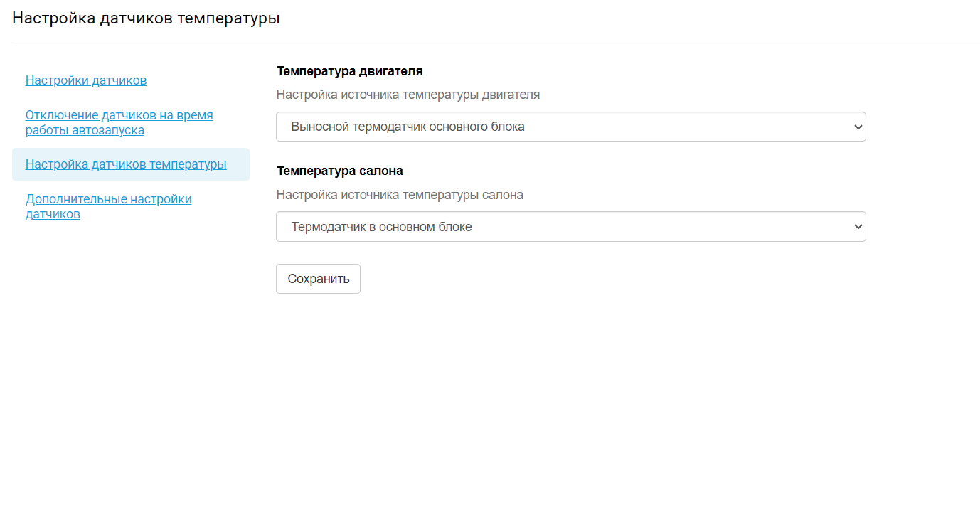Click the second line of Дополнительные настройки link

tap(53, 214)
